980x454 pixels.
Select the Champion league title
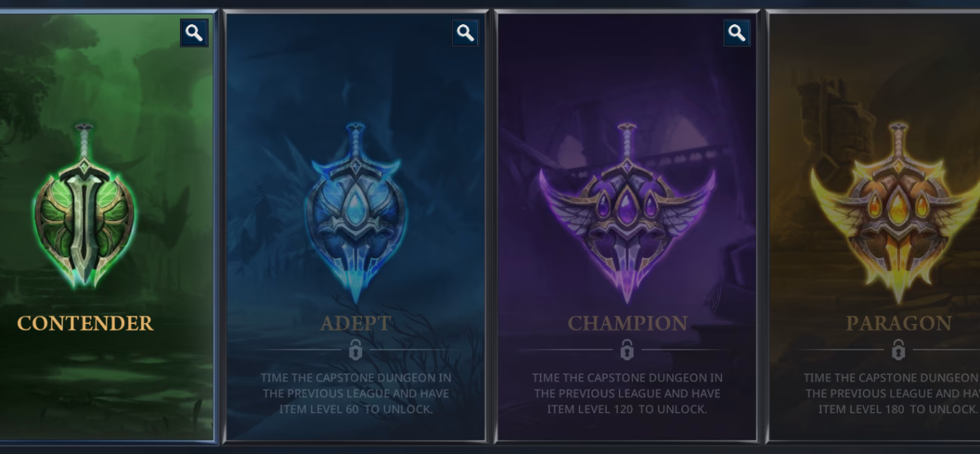click(x=628, y=323)
